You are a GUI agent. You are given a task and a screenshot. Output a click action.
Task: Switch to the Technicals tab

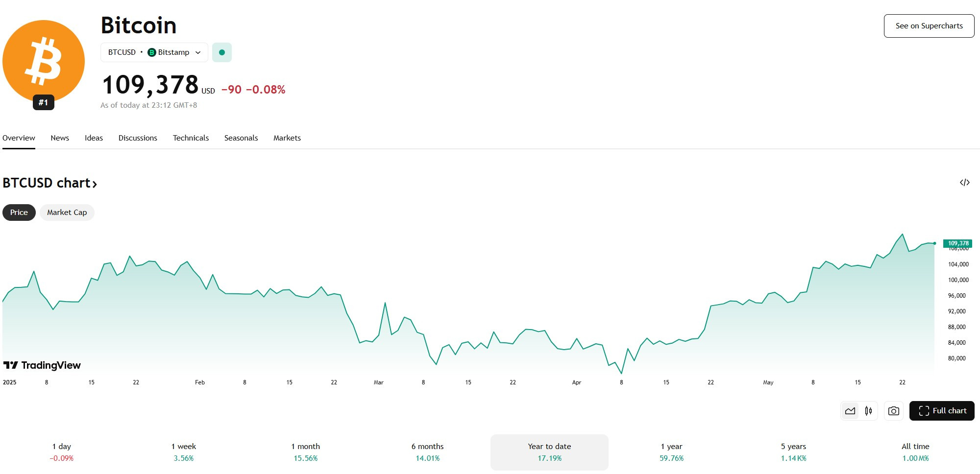191,138
